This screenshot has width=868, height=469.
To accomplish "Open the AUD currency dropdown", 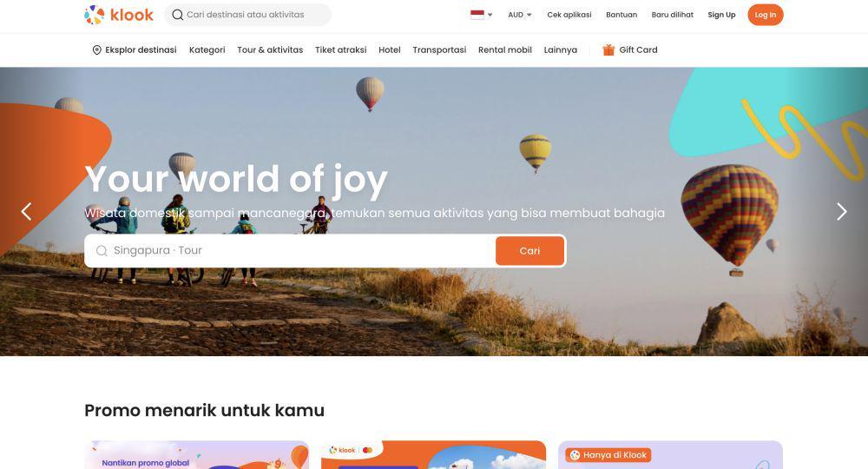I will (520, 15).
